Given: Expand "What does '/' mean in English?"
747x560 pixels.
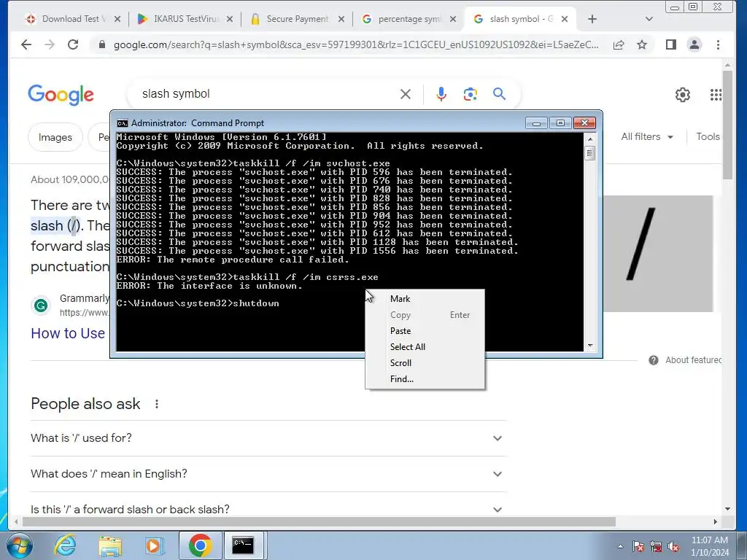Looking at the screenshot, I should tap(268, 474).
